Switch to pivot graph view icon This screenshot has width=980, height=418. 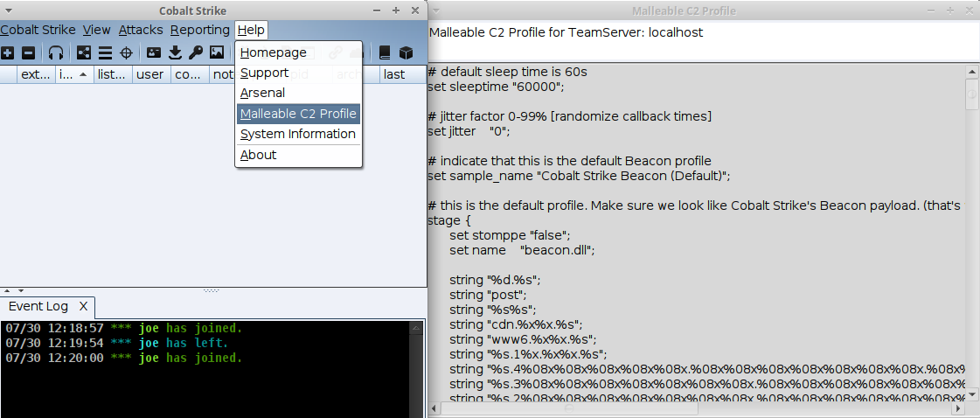(x=83, y=53)
